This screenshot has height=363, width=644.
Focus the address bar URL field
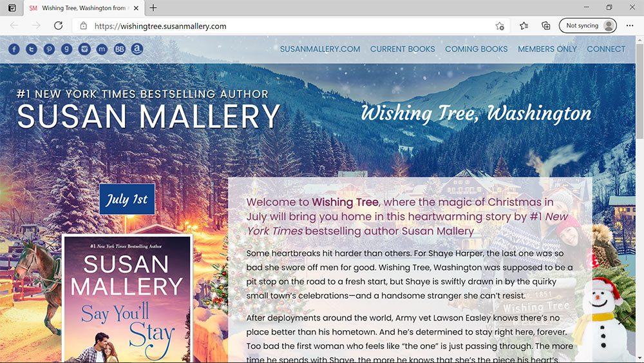tap(287, 26)
